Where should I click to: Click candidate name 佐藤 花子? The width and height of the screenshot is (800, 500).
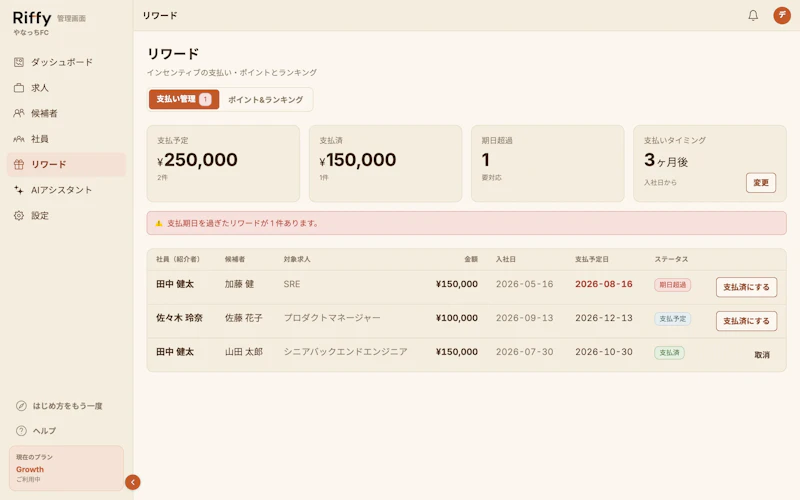[x=244, y=318]
